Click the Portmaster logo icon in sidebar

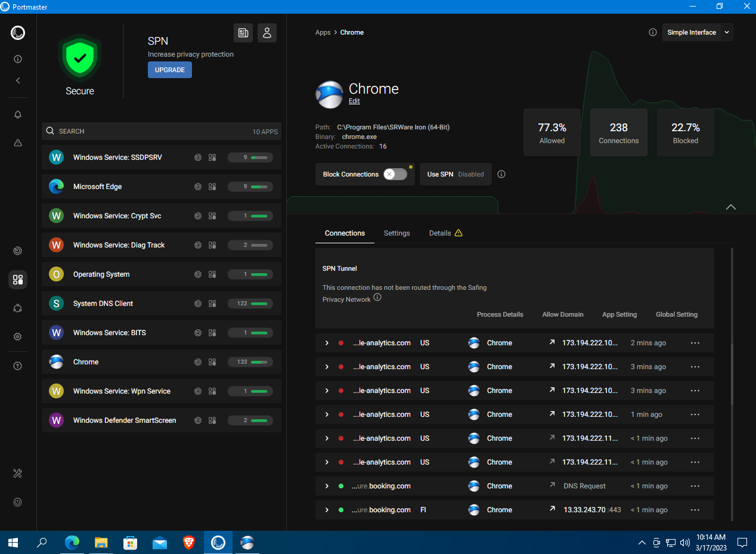tap(18, 33)
